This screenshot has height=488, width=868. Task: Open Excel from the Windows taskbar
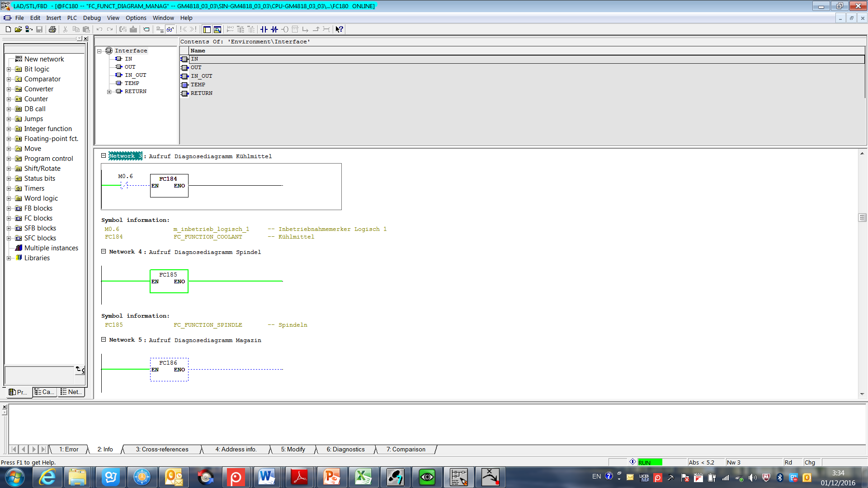(363, 477)
